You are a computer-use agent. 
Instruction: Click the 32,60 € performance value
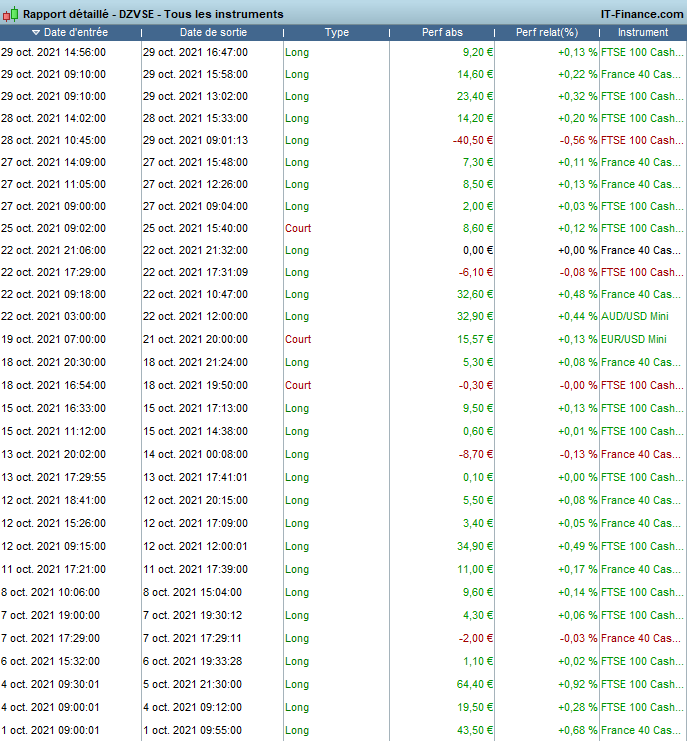(475, 294)
